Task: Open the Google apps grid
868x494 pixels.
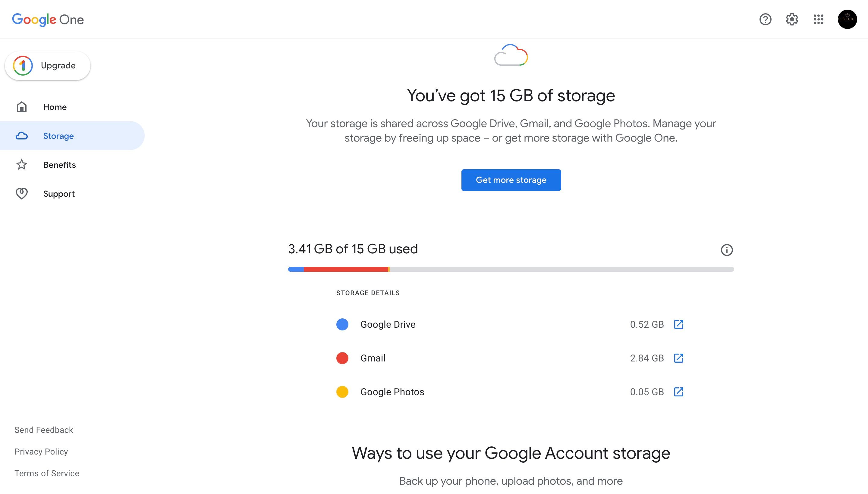Action: coord(819,19)
